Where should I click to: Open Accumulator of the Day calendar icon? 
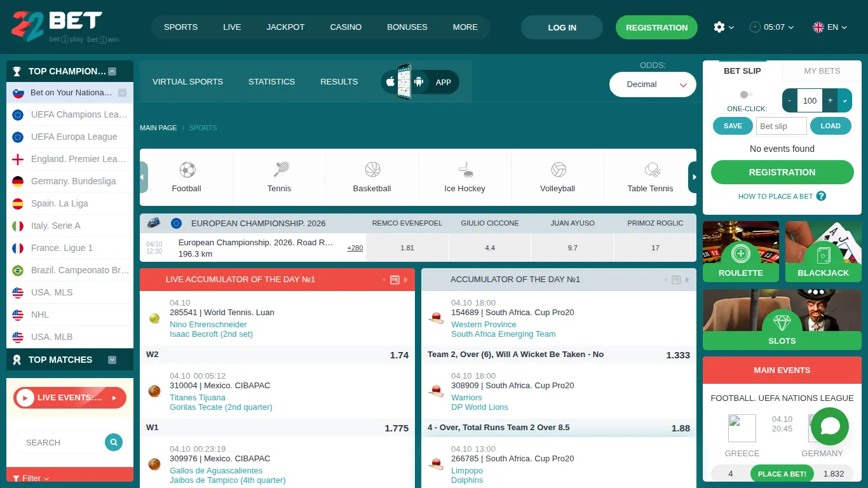pos(676,280)
